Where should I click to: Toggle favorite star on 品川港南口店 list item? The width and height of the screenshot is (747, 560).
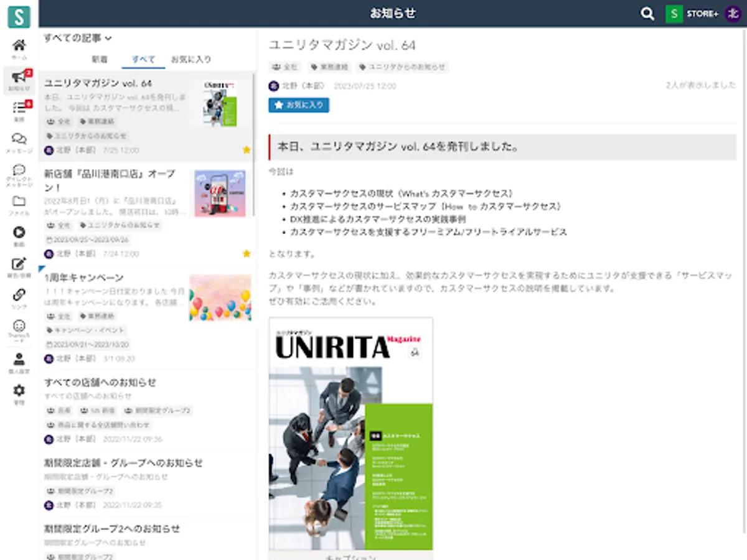pos(247,253)
